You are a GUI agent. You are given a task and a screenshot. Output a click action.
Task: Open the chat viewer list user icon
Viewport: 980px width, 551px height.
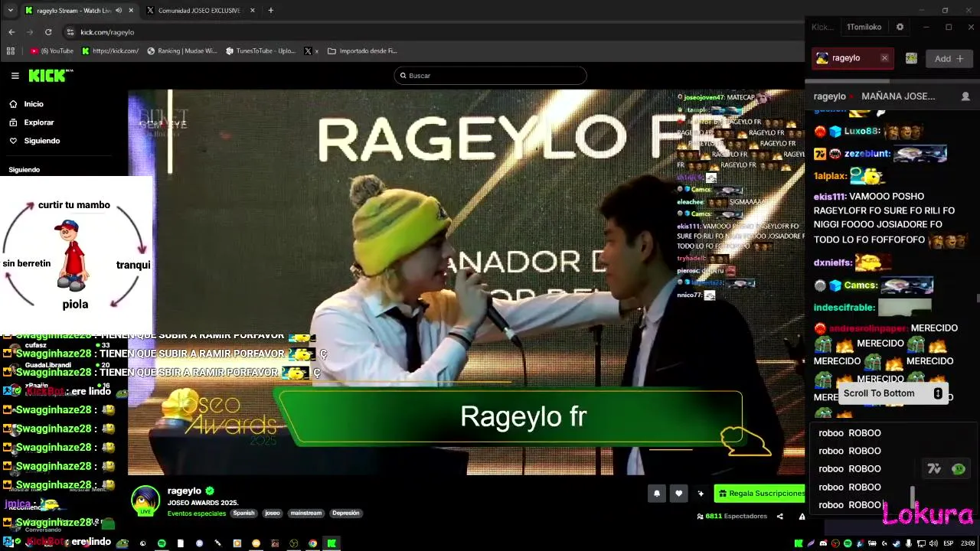965,96
